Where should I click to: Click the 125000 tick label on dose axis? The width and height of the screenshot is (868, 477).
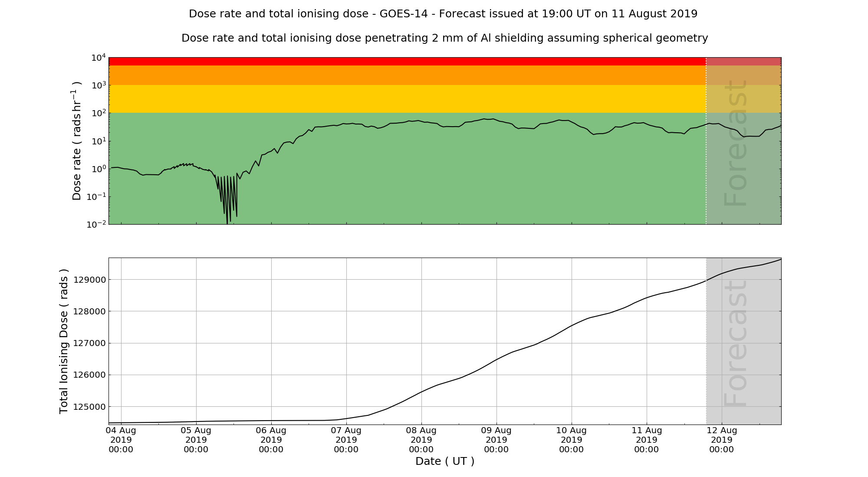point(90,407)
